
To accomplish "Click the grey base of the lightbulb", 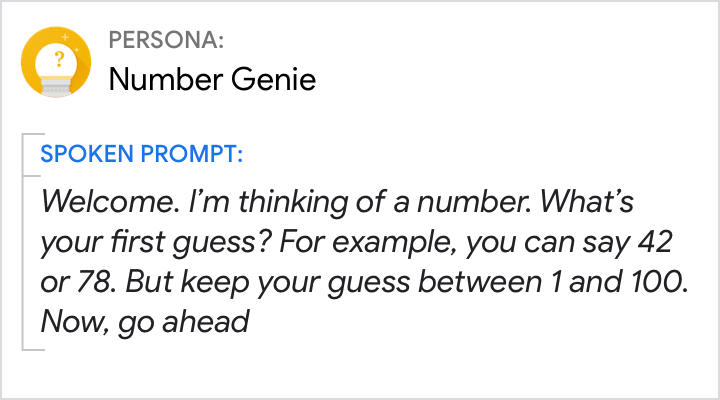I will tap(57, 88).
